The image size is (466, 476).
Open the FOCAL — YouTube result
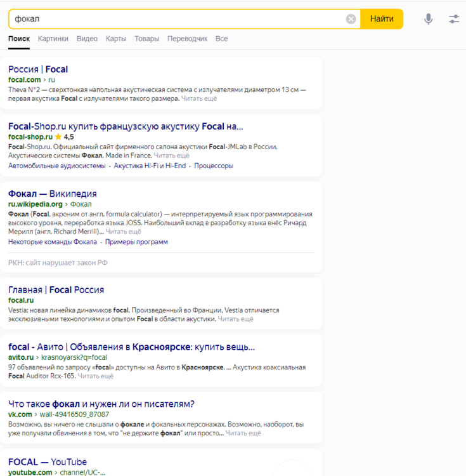point(48,462)
